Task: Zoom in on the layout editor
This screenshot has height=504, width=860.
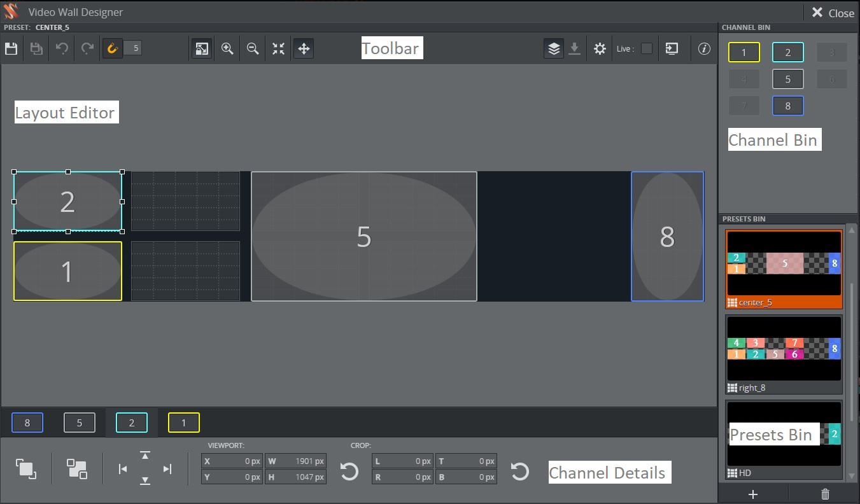Action: [x=227, y=48]
